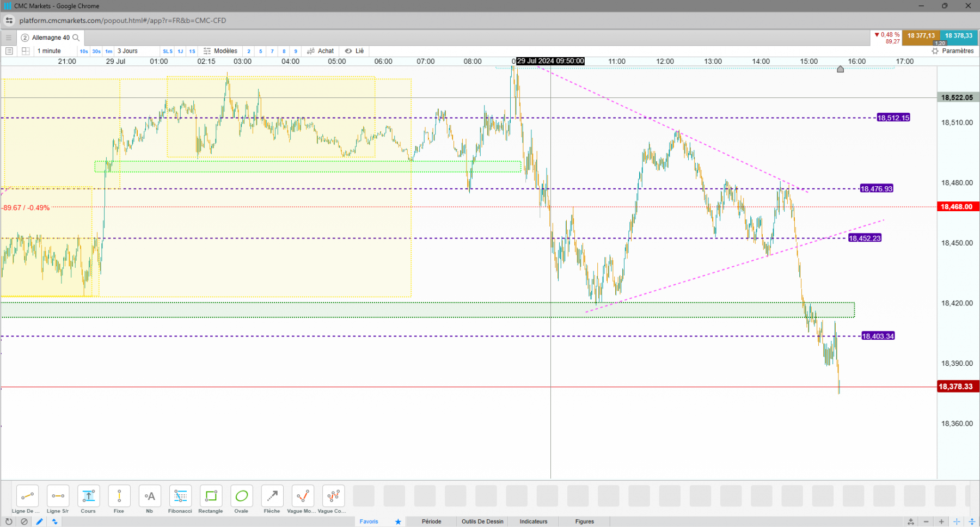Click the browser address bar URL
This screenshot has width=980, height=527.
point(122,21)
